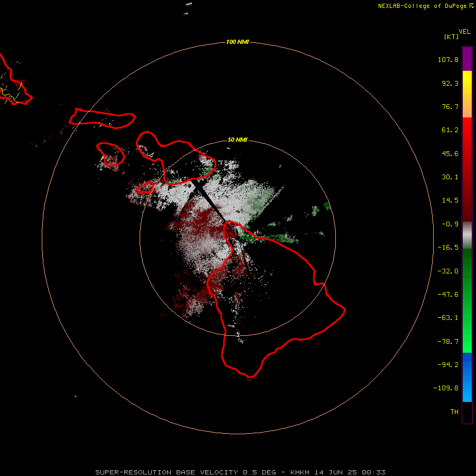This screenshot has height=476, width=476.
Task: Click the -32.0 velocity scale value
Action: tap(448, 271)
